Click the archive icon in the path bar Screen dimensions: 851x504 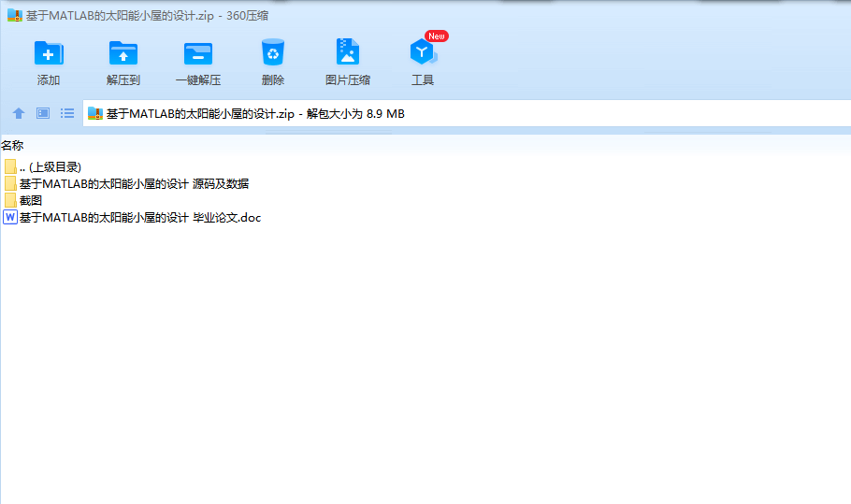[95, 113]
